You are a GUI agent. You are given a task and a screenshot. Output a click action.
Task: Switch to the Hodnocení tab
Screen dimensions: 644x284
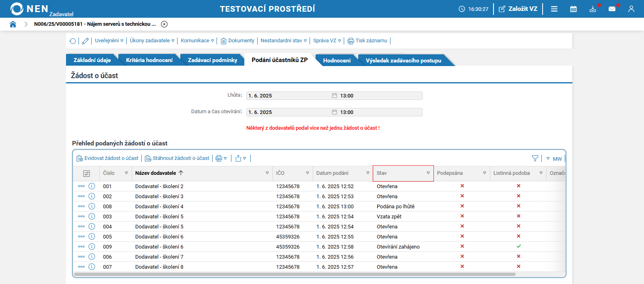coord(336,60)
